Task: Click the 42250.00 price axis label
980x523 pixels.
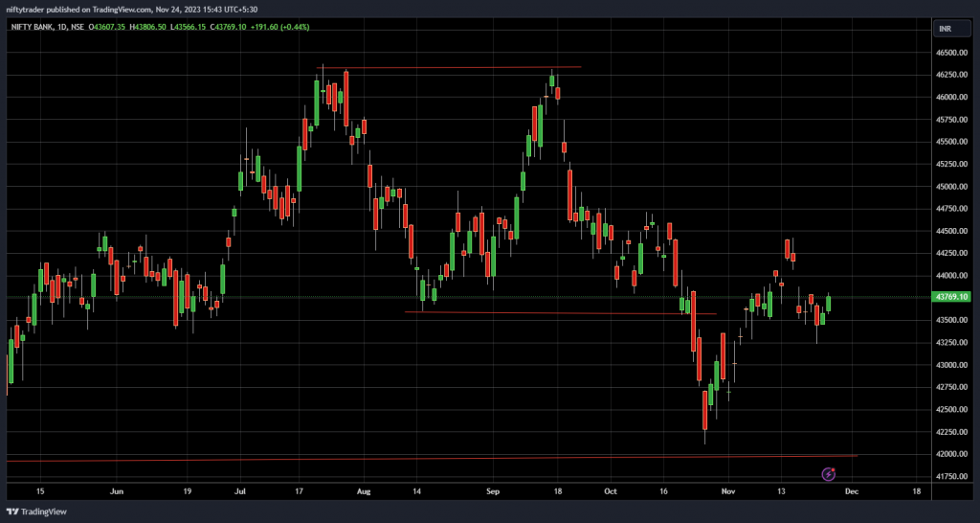Action: 952,432
